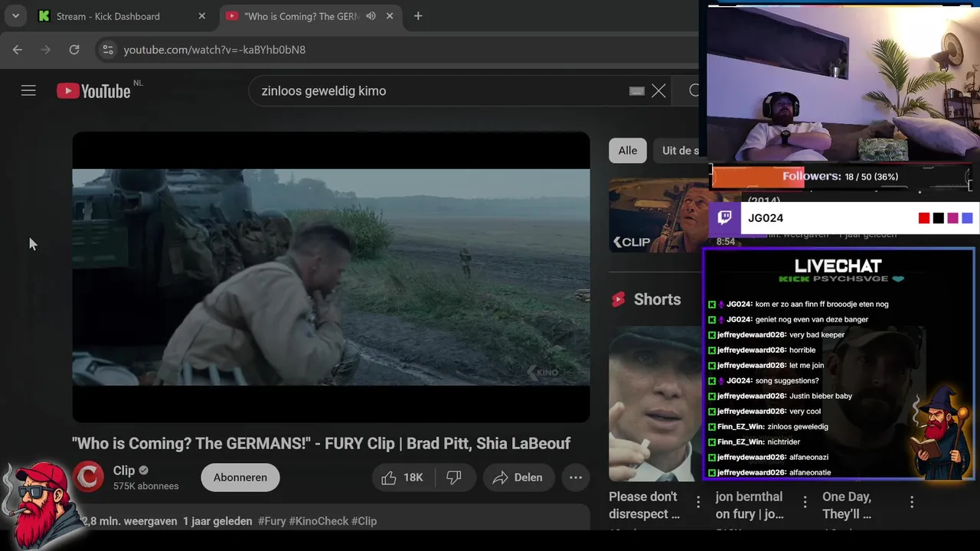Open options for Please don't disrespect short
Screen dimensions: 980x551
(698, 502)
